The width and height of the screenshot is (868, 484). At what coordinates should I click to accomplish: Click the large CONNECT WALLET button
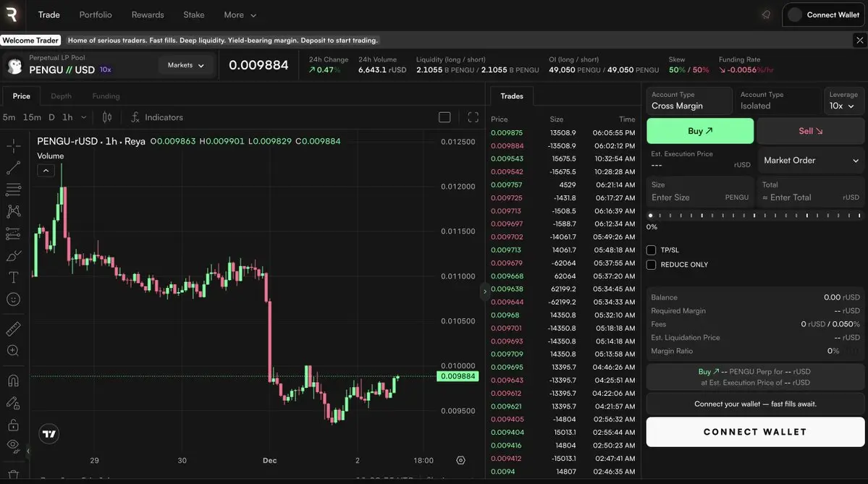pos(755,432)
